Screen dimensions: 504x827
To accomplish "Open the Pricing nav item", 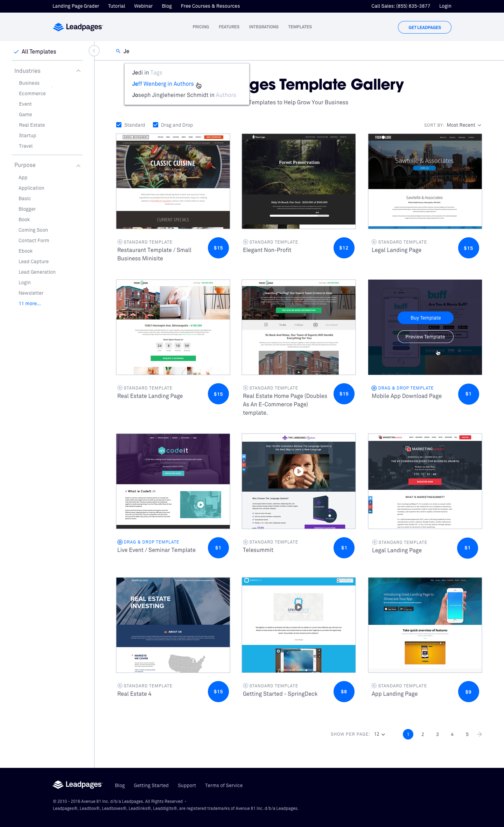I will pos(201,27).
